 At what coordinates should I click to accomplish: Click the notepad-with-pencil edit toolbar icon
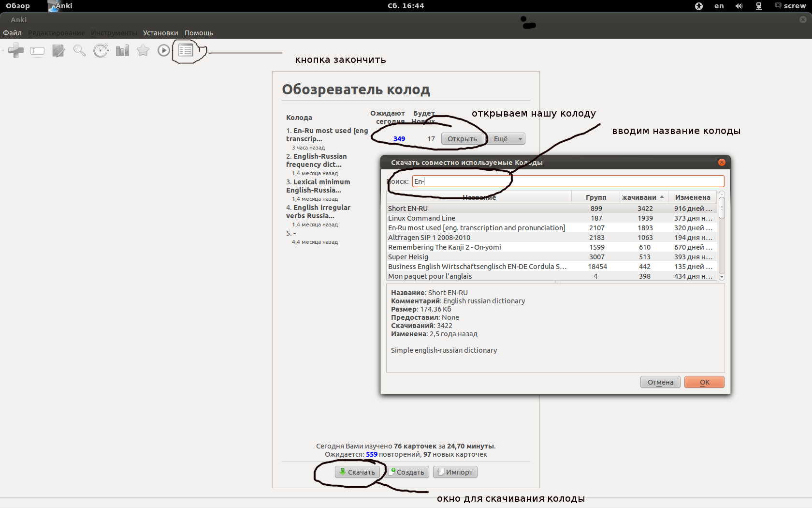(x=58, y=50)
